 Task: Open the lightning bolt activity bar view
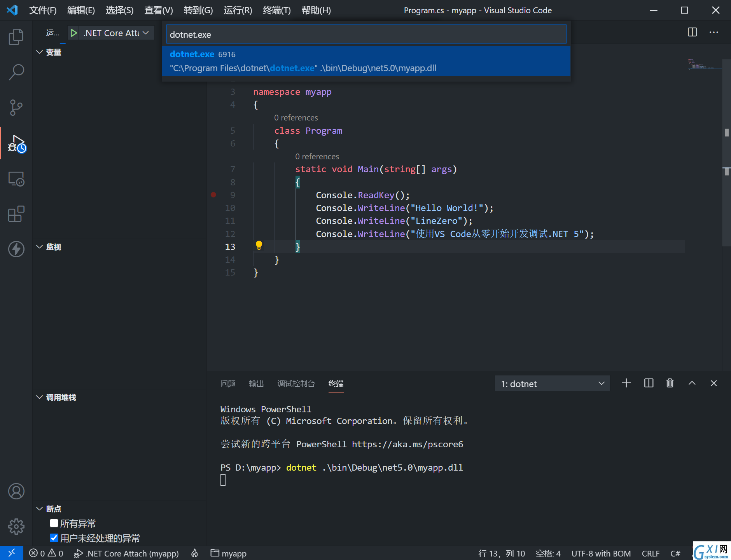(16, 249)
